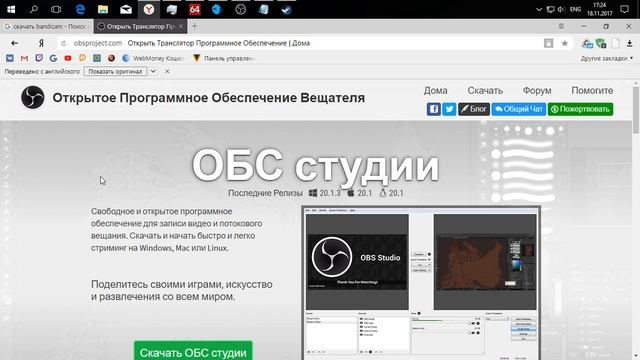Switch ENG input language indicator
This screenshot has height=360, width=640.
[x=576, y=9]
